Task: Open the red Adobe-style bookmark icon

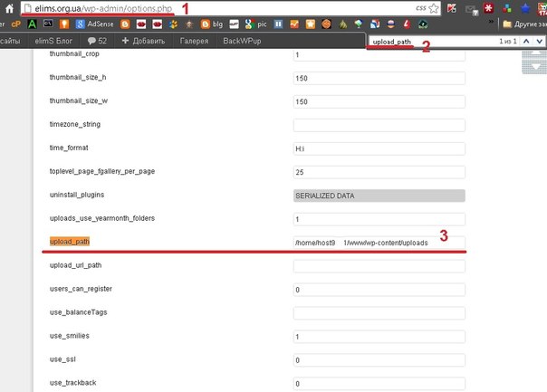Action: 407,24
